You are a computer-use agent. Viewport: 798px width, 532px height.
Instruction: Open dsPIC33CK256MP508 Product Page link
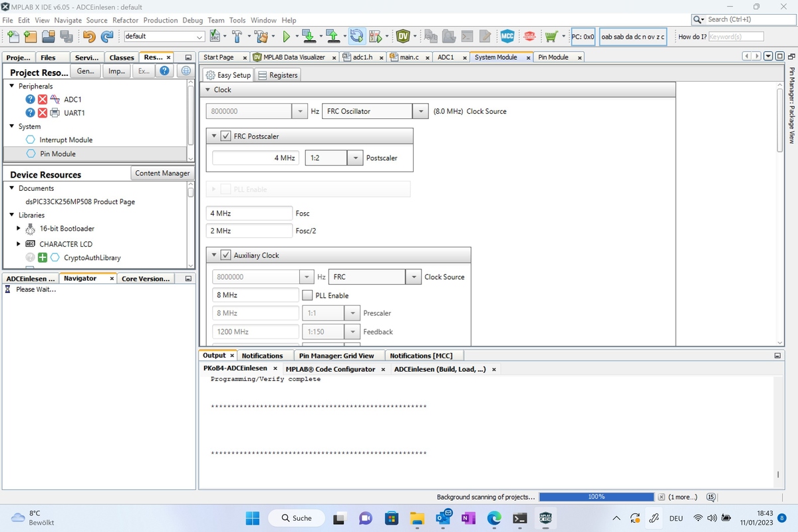tap(80, 201)
